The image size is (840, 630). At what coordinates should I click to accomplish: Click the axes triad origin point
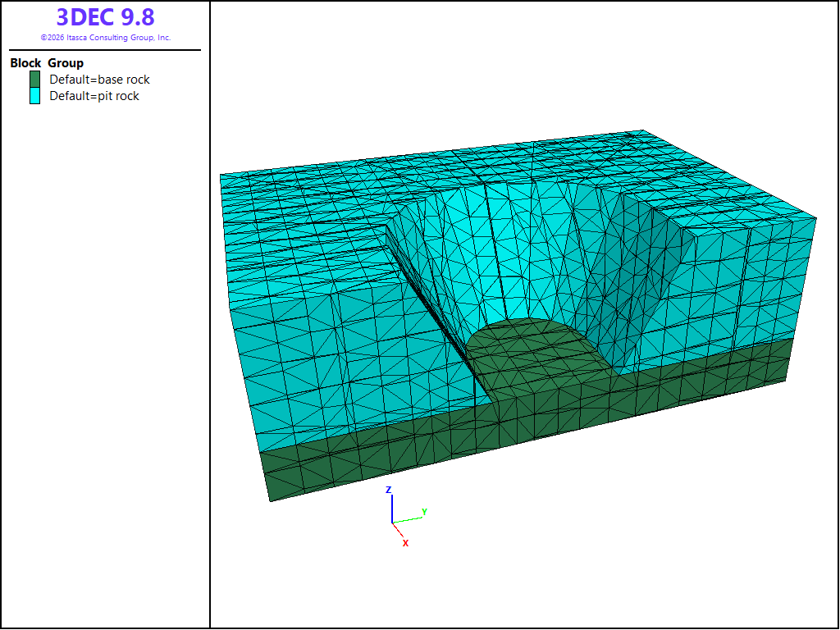click(x=392, y=523)
